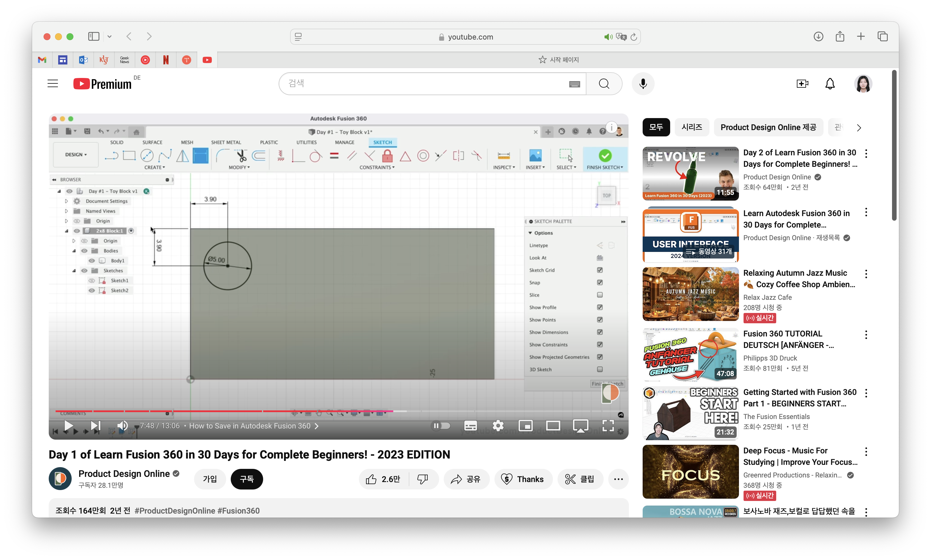This screenshot has width=931, height=560.
Task: Skip to the next video
Action: (95, 426)
